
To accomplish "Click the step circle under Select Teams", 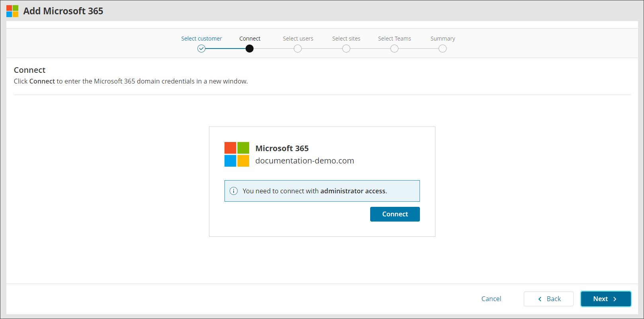I will (x=394, y=49).
